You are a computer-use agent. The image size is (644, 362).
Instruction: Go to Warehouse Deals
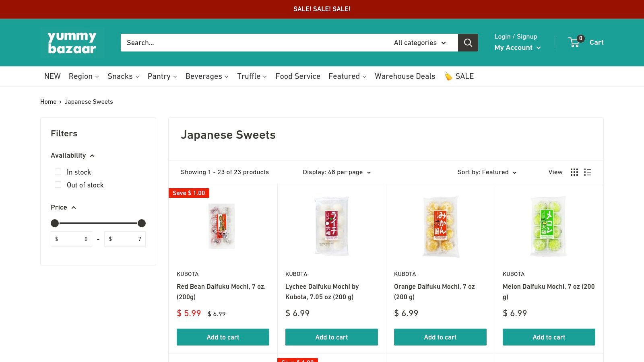click(405, 76)
